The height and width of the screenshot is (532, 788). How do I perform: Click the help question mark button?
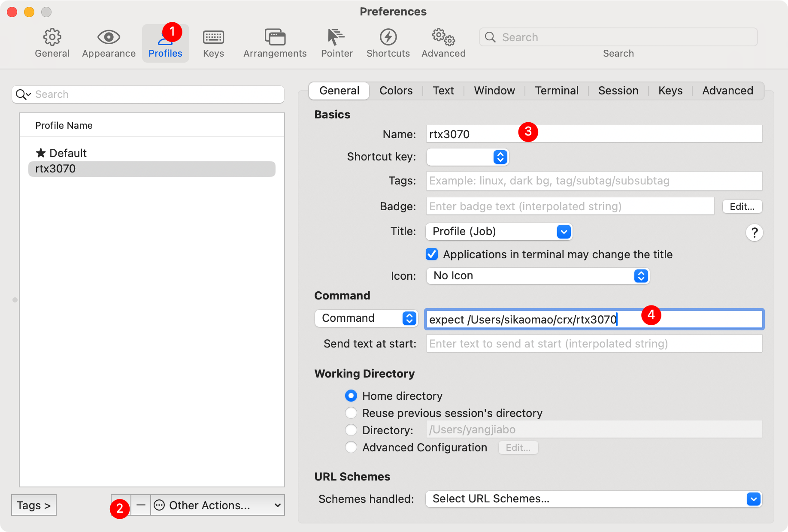pos(754,233)
